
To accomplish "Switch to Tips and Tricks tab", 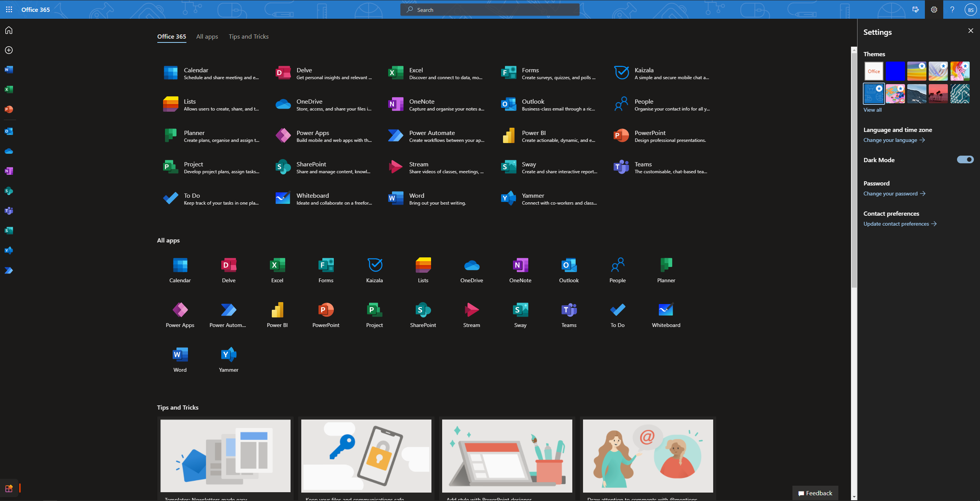I will point(248,37).
